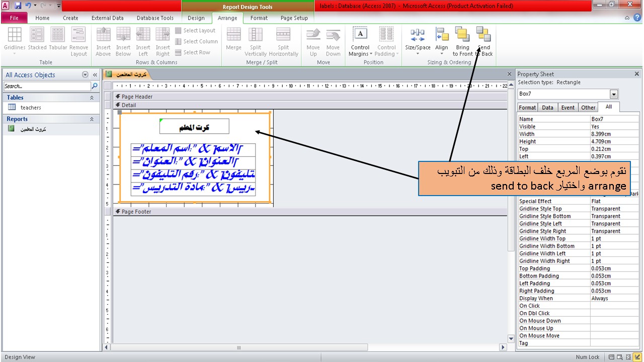The image size is (644, 362).
Task: Collapse the Reports section in navigation pane
Action: tap(92, 119)
